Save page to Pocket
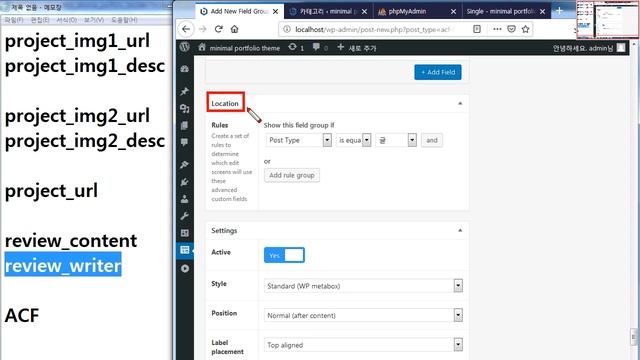The image size is (640, 360). [x=511, y=29]
